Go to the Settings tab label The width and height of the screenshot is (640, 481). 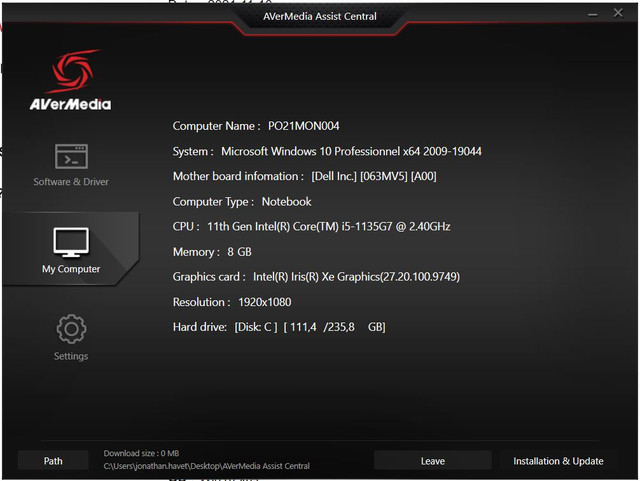[x=71, y=356]
